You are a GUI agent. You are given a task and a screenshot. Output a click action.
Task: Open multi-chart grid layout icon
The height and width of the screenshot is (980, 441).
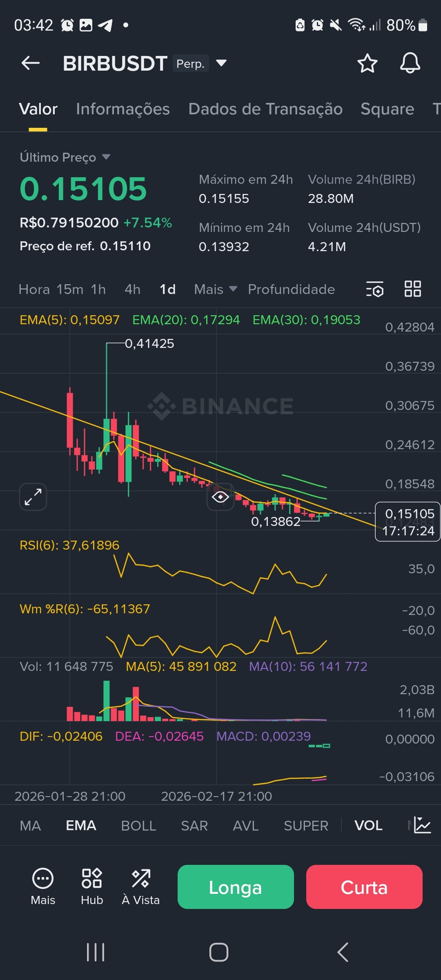(x=412, y=289)
